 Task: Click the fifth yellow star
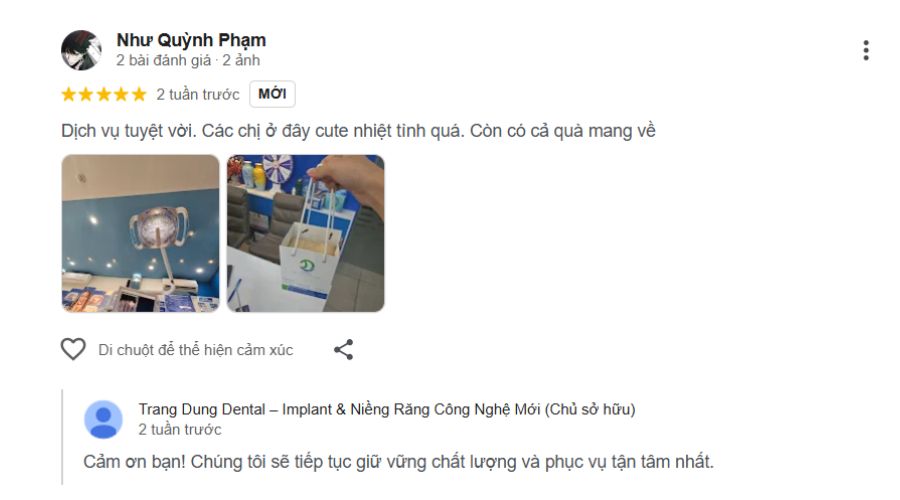coord(139,94)
